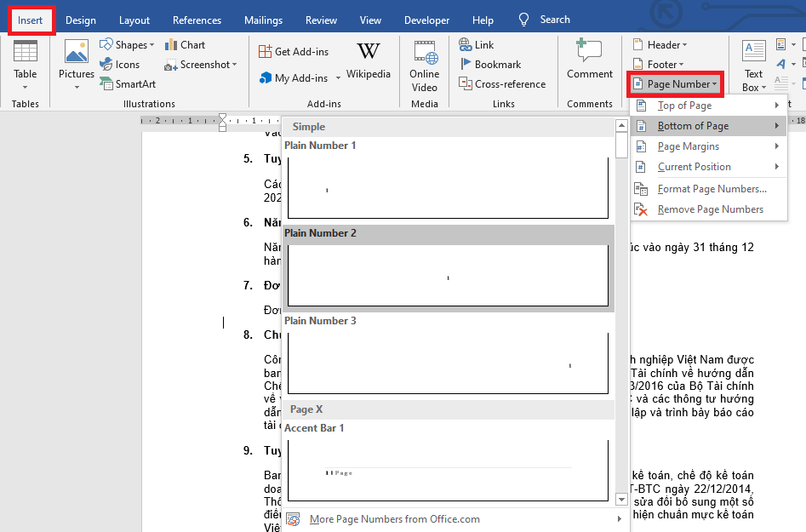Expand the Shapes dropdown
Viewport: 806px width, 532px height.
point(128,45)
